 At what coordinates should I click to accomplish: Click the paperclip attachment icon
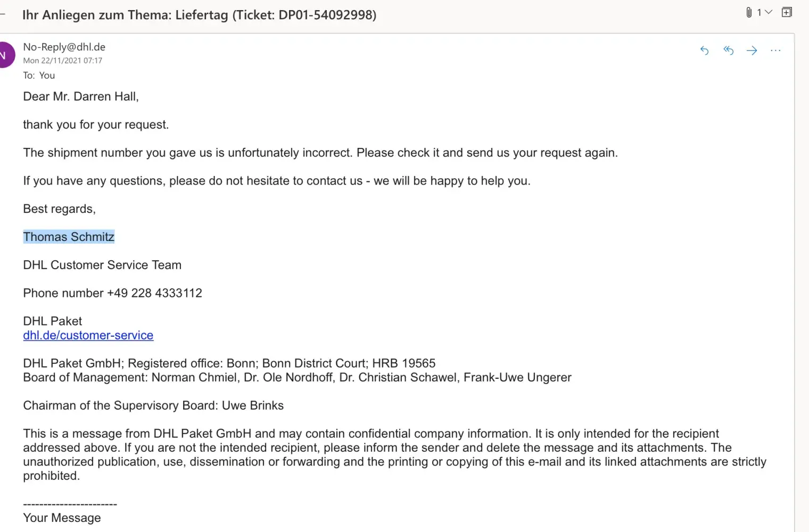749,12
